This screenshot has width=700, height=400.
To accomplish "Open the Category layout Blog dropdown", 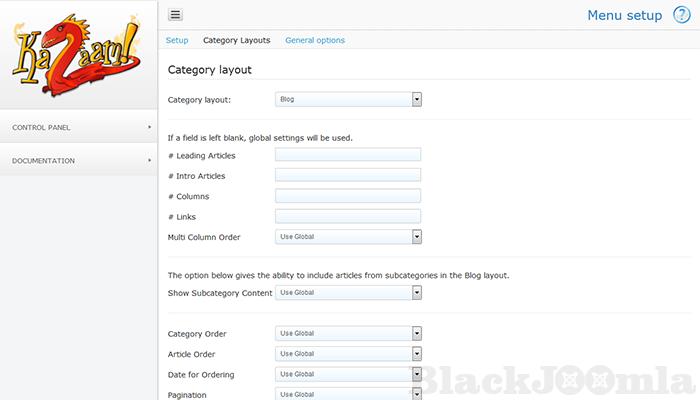I will [x=348, y=99].
